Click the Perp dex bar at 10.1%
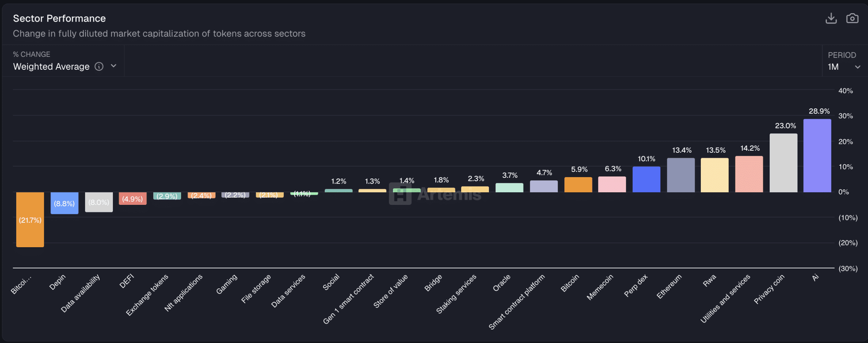Viewport: 868px width, 343px height. 646,179
